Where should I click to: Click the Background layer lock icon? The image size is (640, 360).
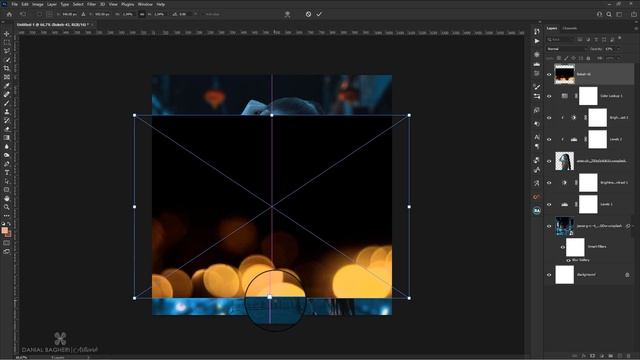pos(627,275)
